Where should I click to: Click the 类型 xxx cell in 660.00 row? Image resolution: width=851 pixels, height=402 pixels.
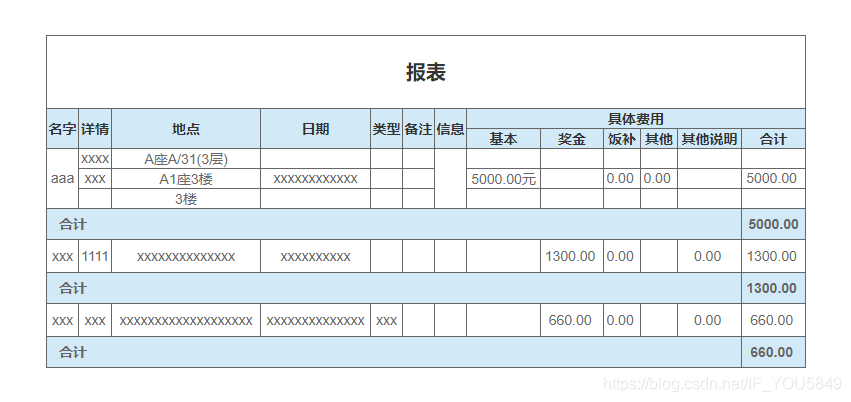coord(386,320)
